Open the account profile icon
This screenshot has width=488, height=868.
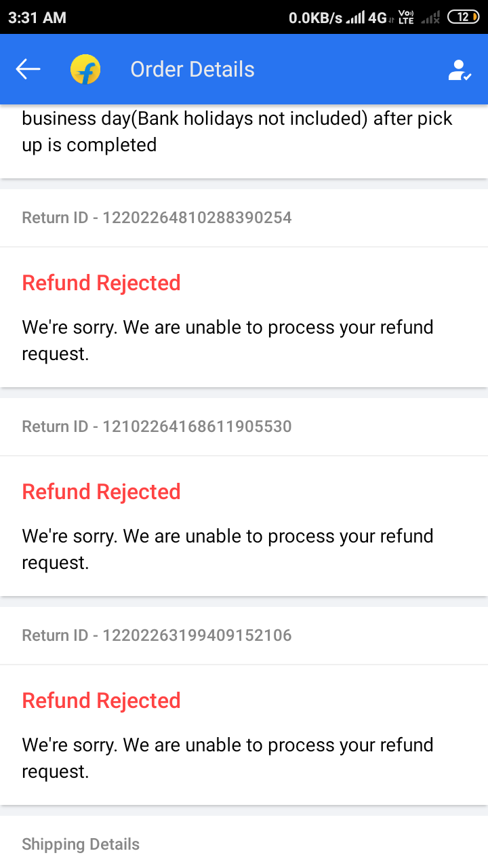click(x=459, y=70)
